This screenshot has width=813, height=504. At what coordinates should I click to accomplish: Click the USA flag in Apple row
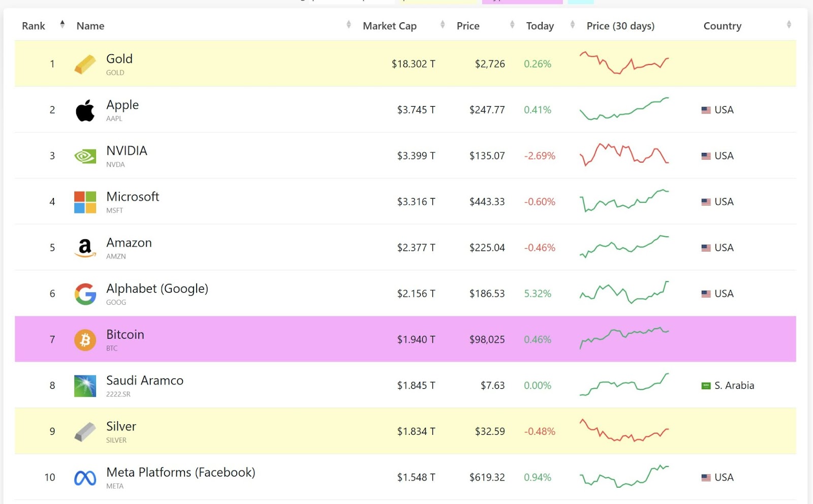click(x=706, y=110)
